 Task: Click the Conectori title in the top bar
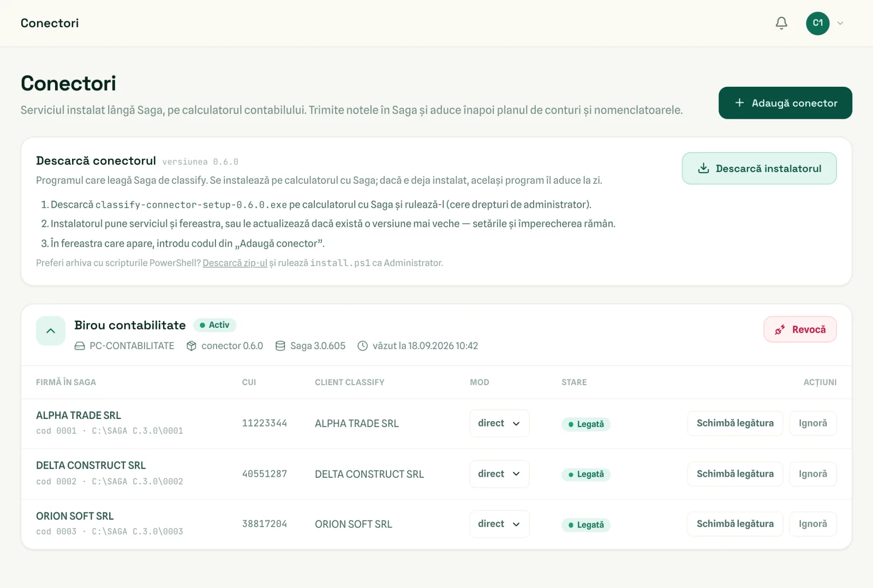click(50, 23)
